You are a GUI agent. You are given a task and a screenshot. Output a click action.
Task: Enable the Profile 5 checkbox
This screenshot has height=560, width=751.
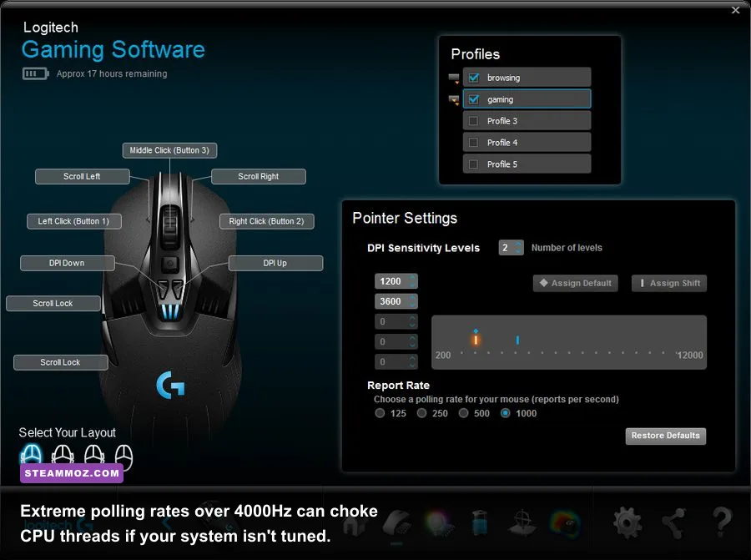[474, 164]
